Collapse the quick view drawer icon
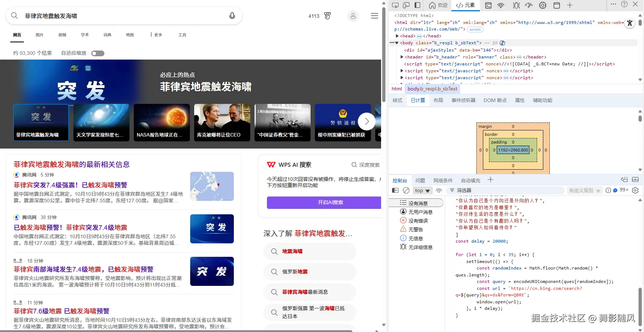This screenshot has height=332, width=644. pos(635,179)
